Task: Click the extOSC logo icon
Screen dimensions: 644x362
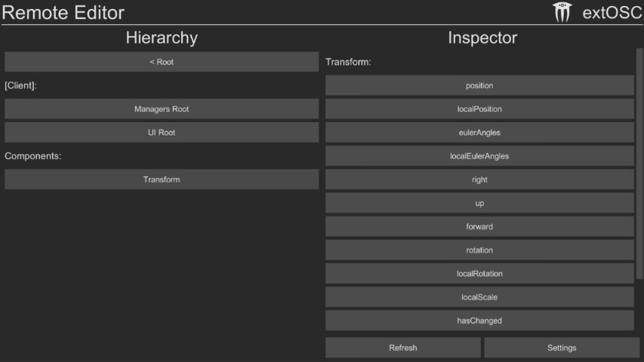Action: click(562, 12)
